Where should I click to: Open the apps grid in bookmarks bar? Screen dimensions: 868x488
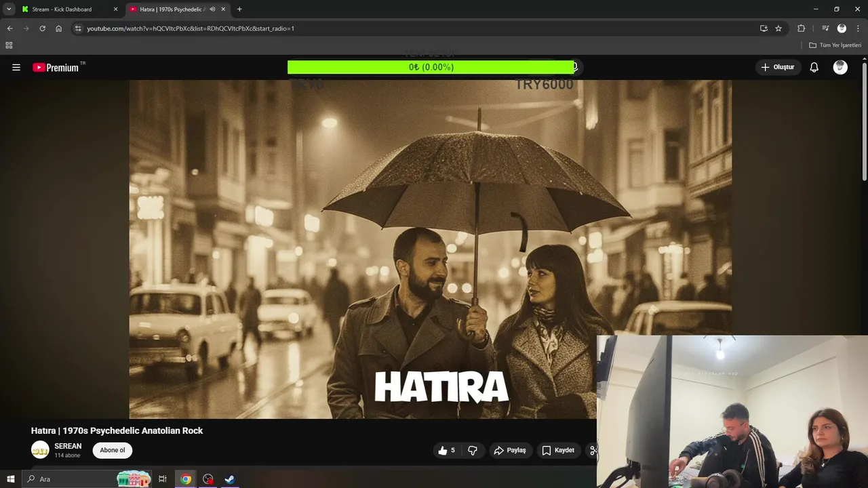[9, 45]
